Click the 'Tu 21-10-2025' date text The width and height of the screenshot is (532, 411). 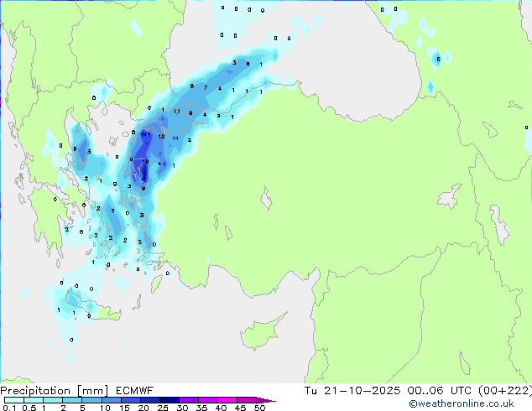click(x=352, y=391)
